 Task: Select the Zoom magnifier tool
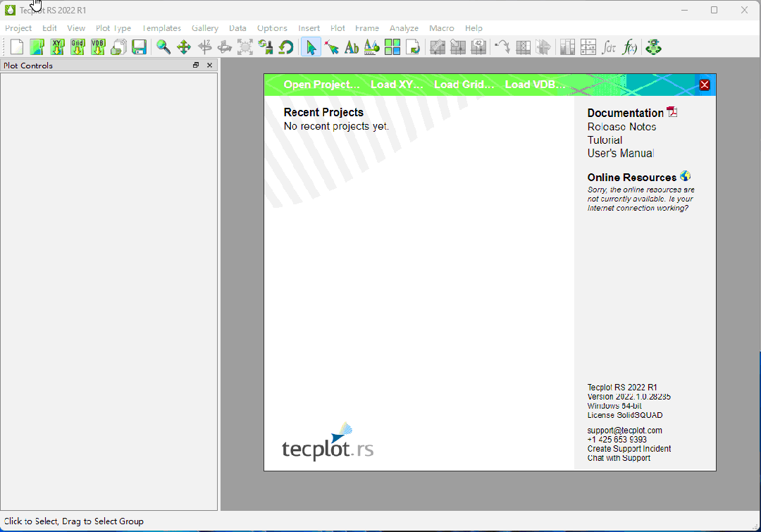tap(163, 47)
